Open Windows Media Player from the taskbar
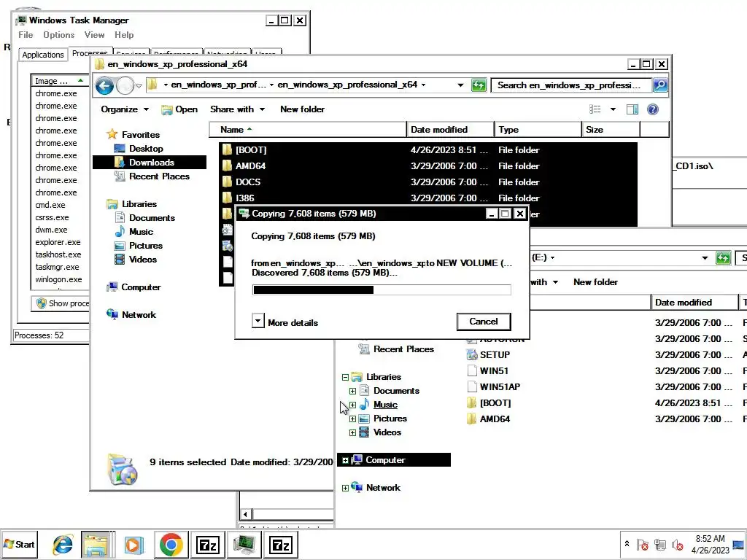Image resolution: width=747 pixels, height=560 pixels. (134, 545)
